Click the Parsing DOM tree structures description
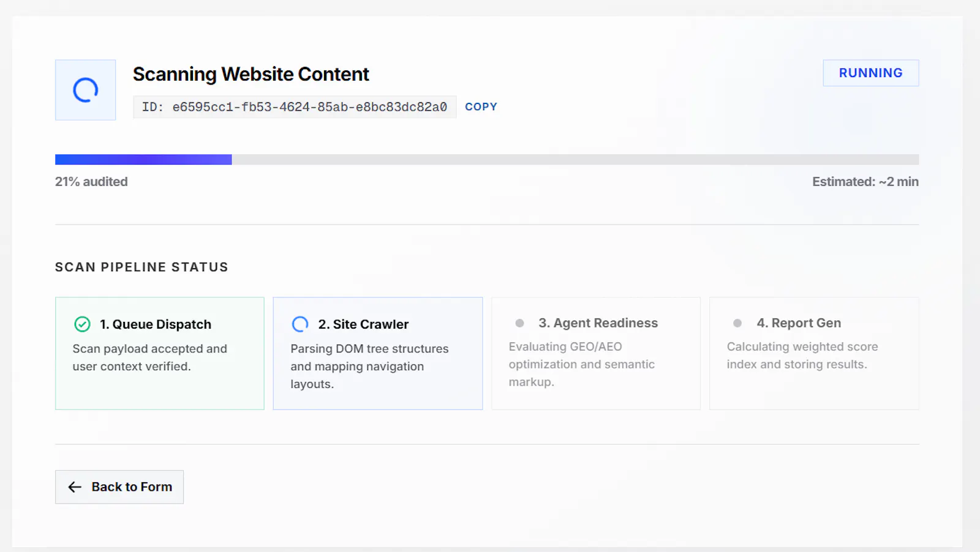Image resolution: width=980 pixels, height=552 pixels. pos(369,367)
